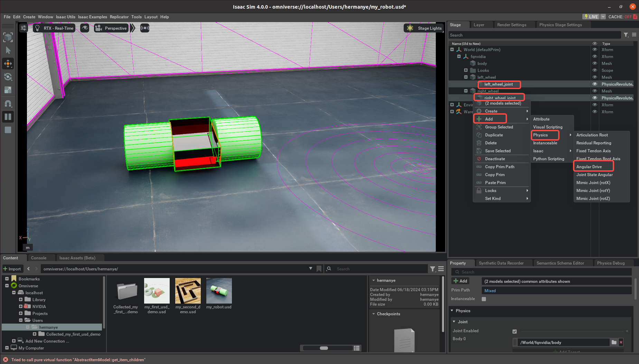Collapse the World (defaultPrim) tree node

[x=452, y=50]
